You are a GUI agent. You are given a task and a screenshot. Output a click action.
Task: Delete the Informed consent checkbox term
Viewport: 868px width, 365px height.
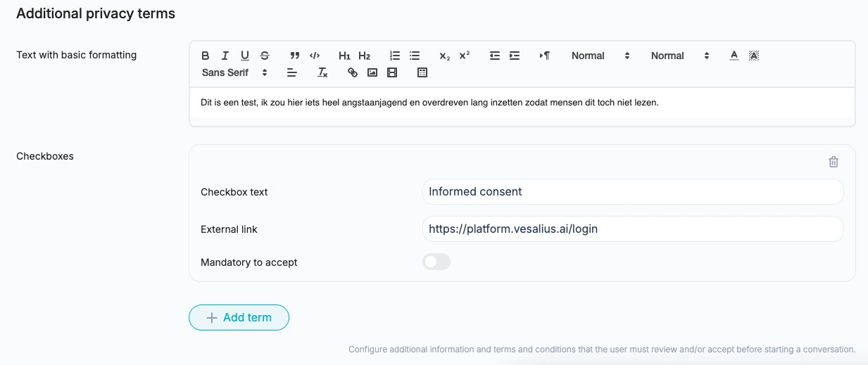(834, 162)
